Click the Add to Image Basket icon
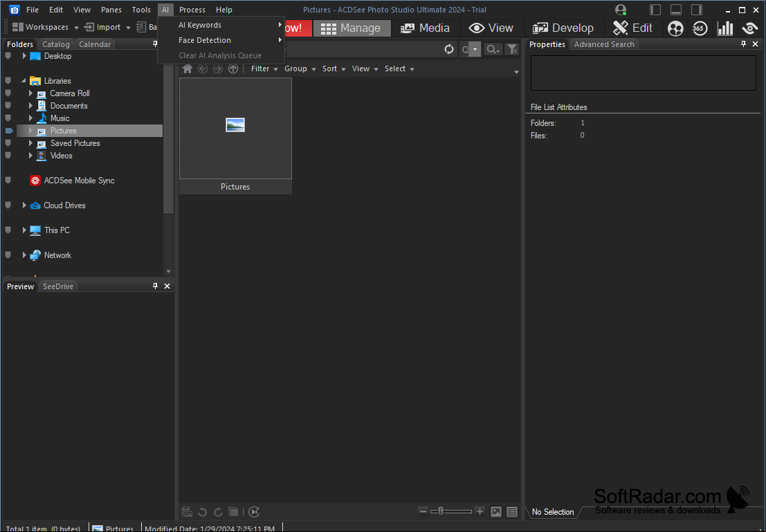Viewport: 766px width, 532px height. click(x=187, y=512)
